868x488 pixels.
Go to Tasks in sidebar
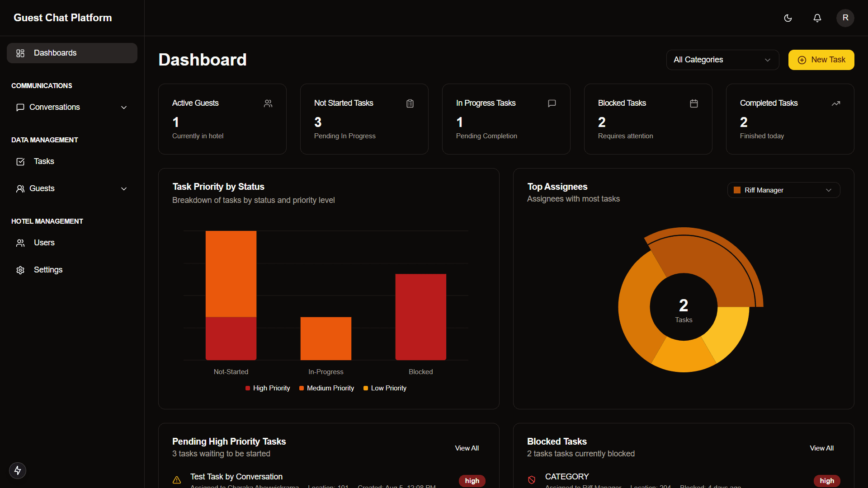[x=44, y=161]
